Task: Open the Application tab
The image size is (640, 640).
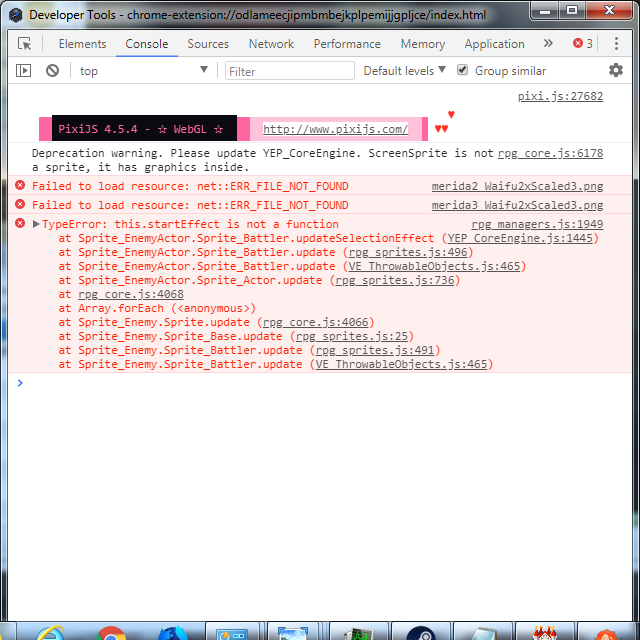Action: [x=495, y=44]
